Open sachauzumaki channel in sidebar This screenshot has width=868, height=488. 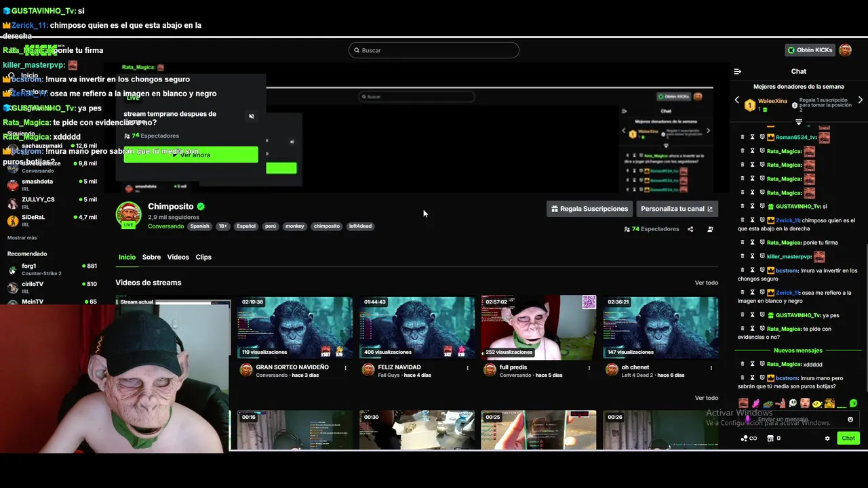[x=52, y=148]
